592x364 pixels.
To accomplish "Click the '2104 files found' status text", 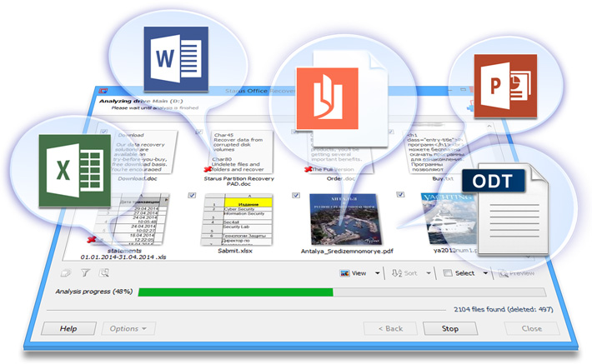I will (x=504, y=309).
